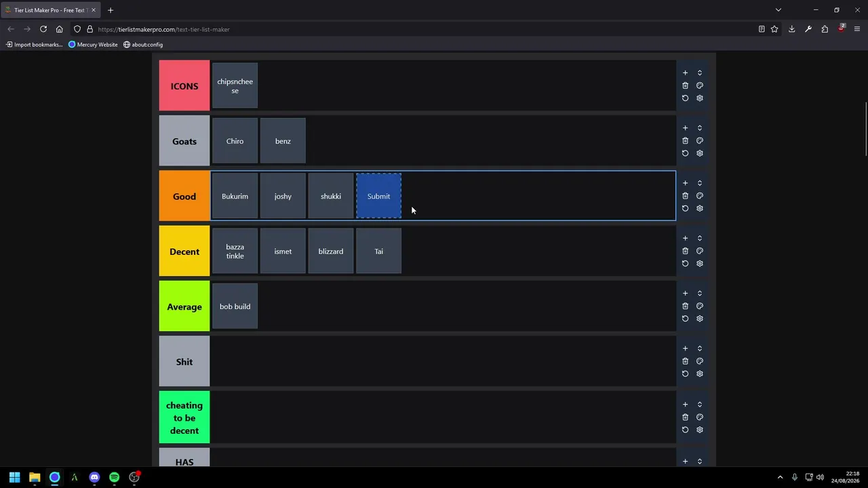
Task: Delete the Good tier with the trash icon
Action: [685, 196]
